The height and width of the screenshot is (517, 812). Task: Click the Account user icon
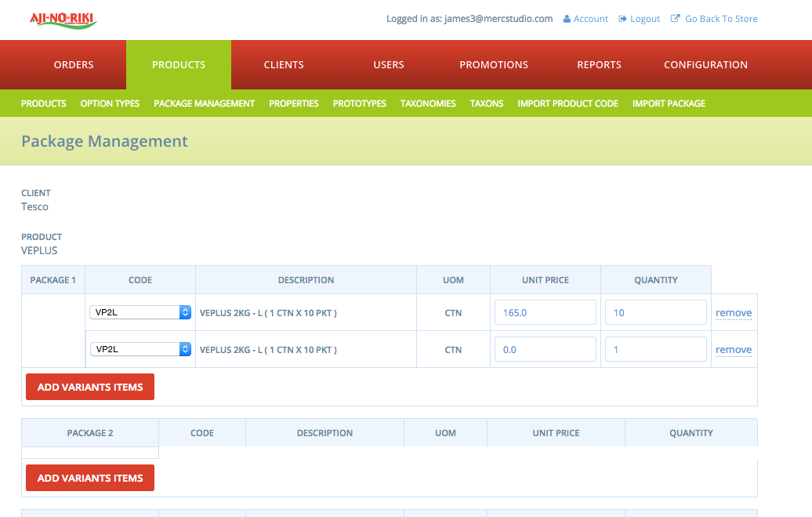(x=567, y=19)
